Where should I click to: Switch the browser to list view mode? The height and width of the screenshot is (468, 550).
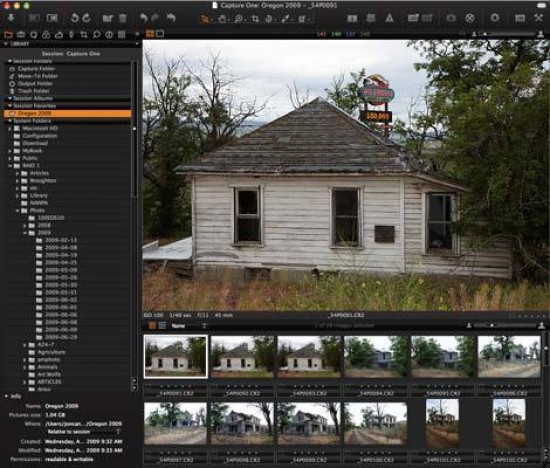162,326
